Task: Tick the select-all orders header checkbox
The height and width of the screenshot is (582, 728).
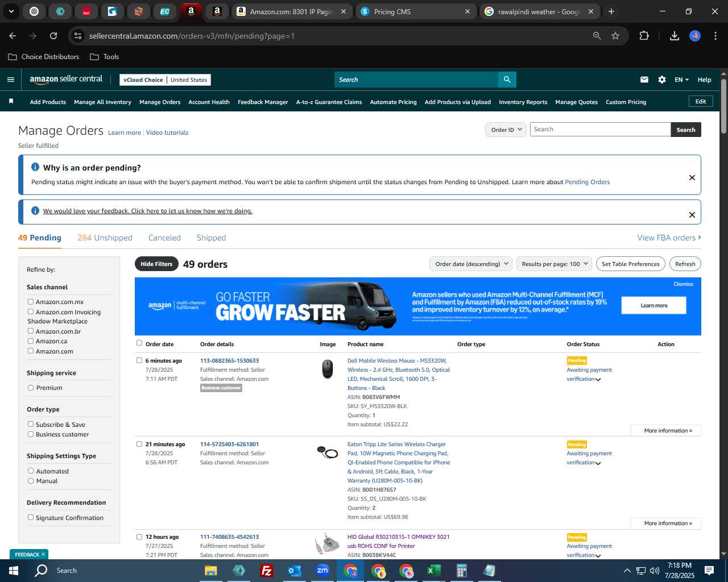Action: click(139, 343)
